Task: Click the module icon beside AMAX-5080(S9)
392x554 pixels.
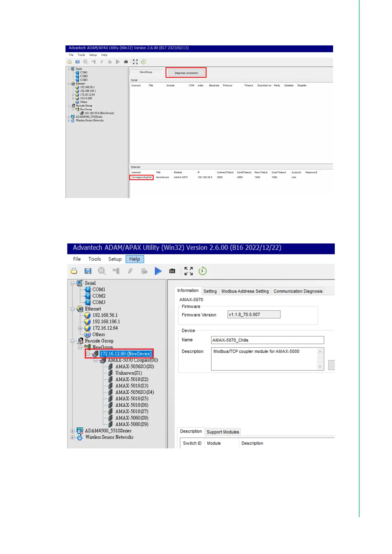Action: pos(111,424)
